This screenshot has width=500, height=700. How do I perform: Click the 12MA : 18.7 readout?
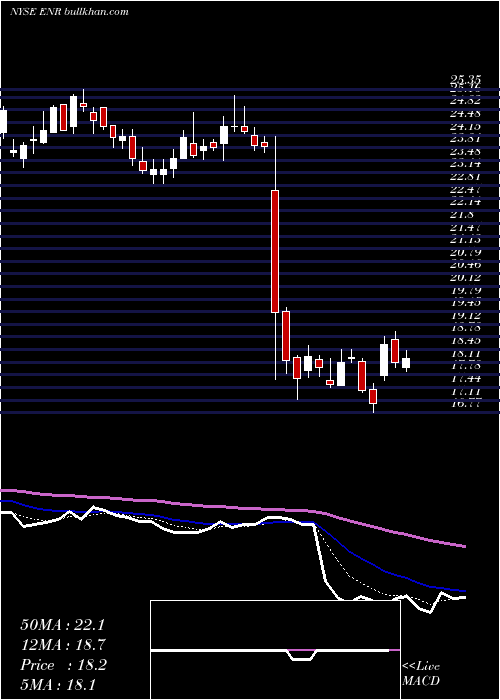(x=63, y=644)
